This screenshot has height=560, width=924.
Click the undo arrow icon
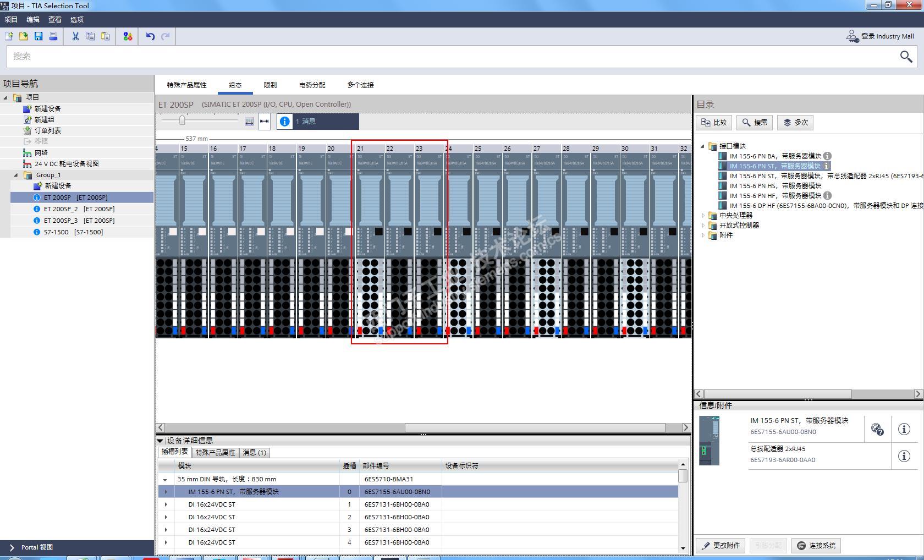click(150, 36)
